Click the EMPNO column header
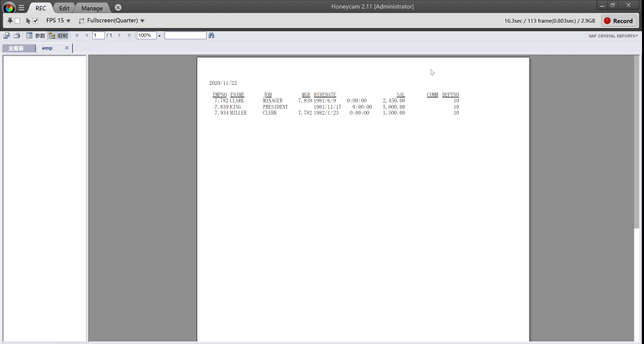The height and width of the screenshot is (344, 644). (x=220, y=95)
